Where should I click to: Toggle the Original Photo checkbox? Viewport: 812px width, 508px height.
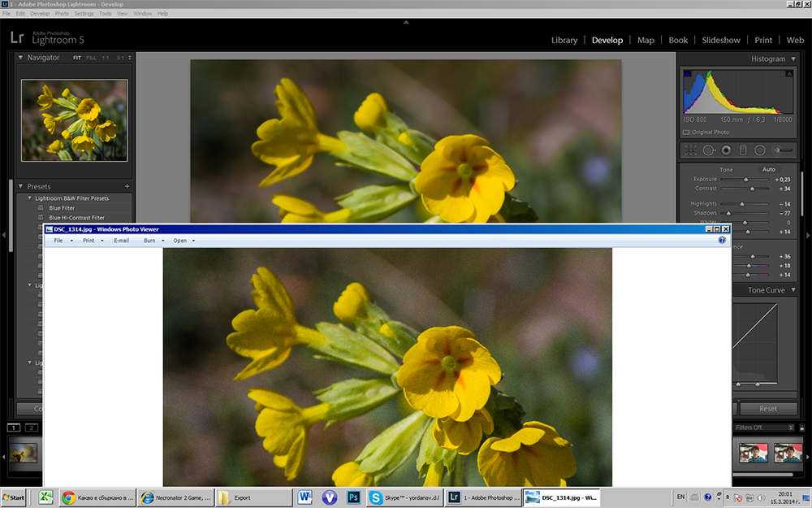[x=686, y=132]
